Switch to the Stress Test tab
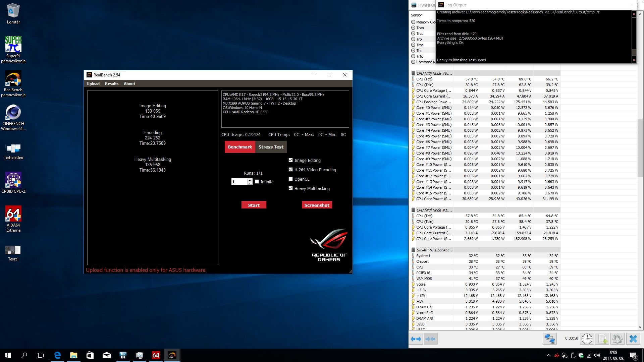644x362 pixels. [271, 147]
